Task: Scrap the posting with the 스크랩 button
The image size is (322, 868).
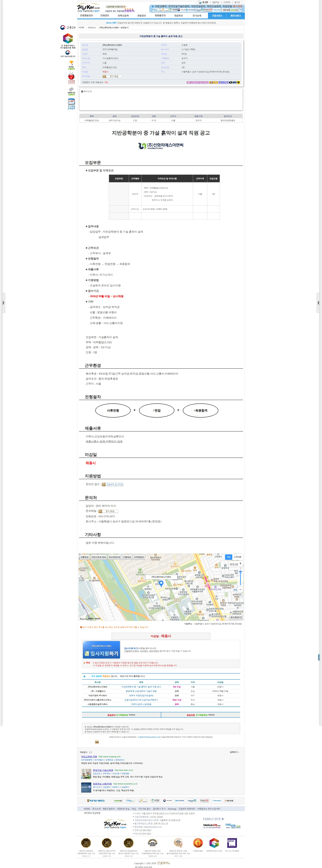Action: click(x=223, y=82)
